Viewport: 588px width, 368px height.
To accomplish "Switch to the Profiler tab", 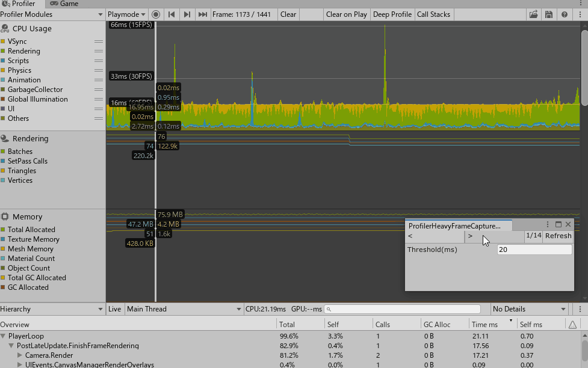I will [x=22, y=4].
